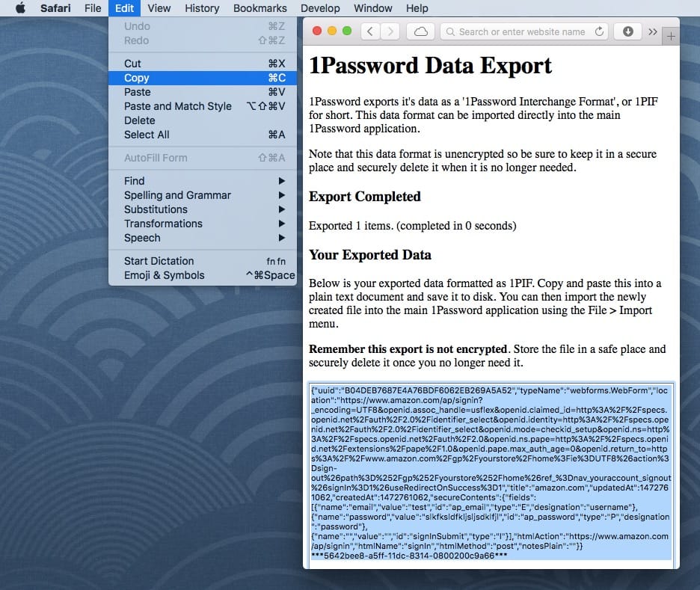Select Paste and Match Style

click(203, 106)
